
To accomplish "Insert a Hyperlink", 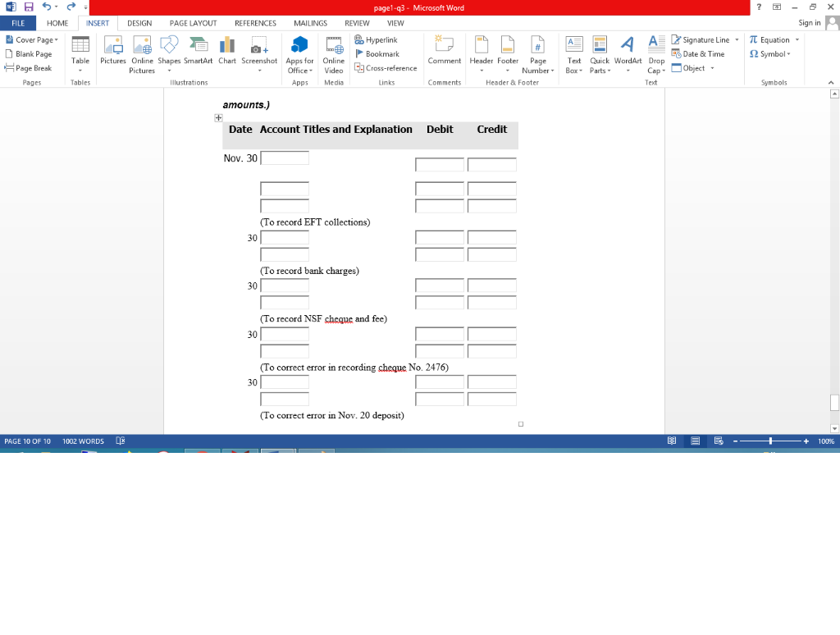I will [x=376, y=39].
